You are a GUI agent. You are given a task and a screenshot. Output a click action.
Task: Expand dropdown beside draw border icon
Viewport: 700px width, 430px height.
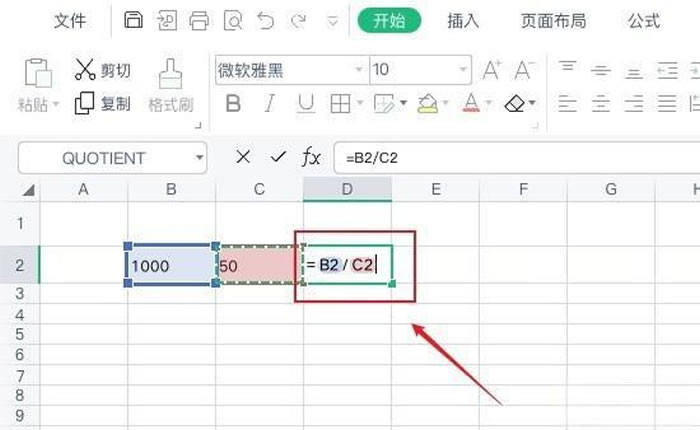point(403,103)
